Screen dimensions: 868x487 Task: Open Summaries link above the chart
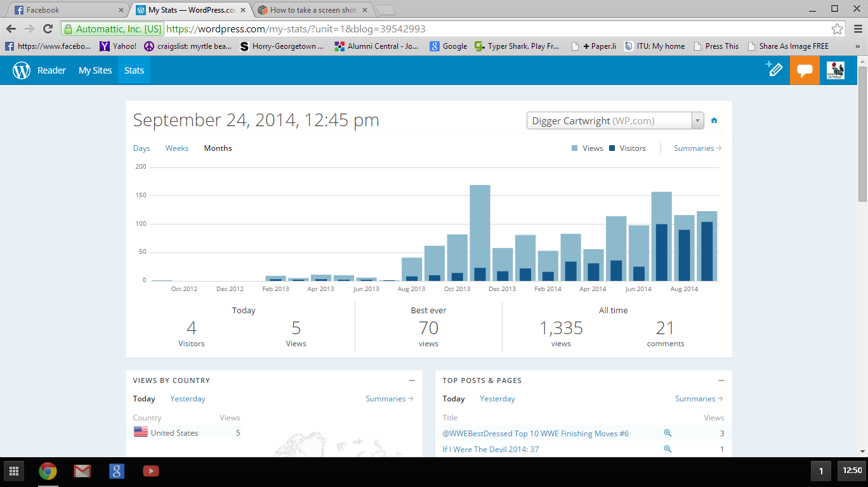(697, 148)
